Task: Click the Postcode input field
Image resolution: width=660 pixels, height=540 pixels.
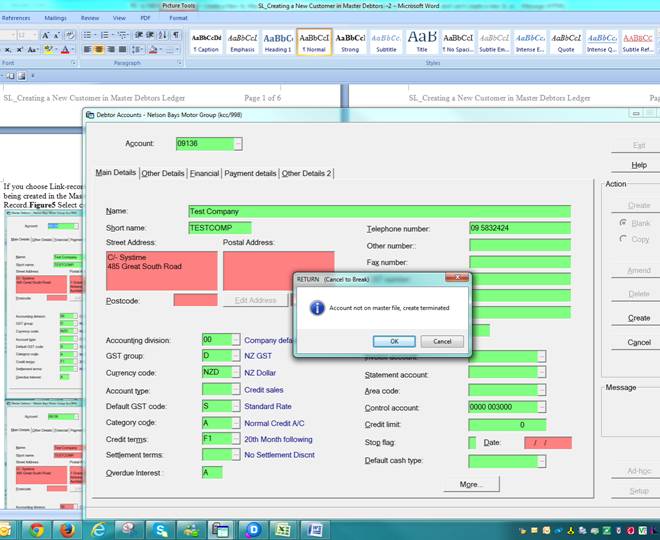Action: tap(195, 300)
